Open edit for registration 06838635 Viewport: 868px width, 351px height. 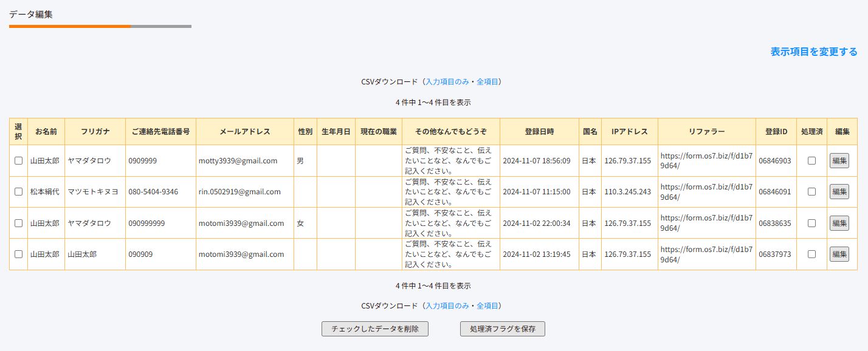click(x=839, y=223)
